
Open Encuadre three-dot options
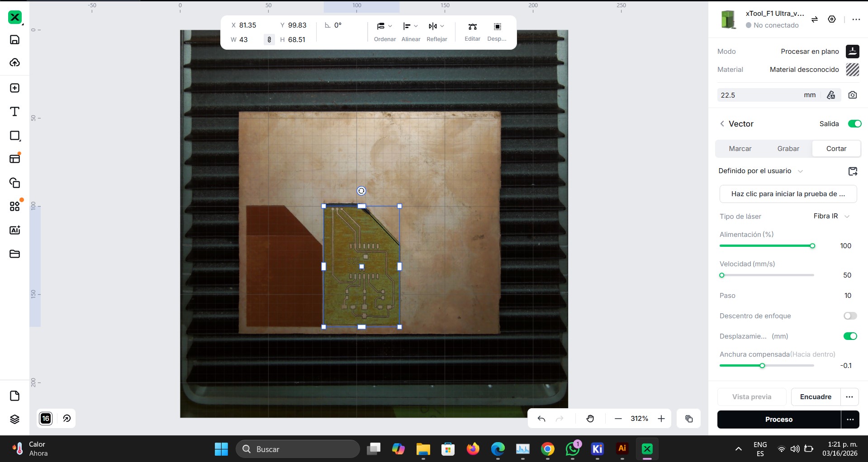click(849, 397)
